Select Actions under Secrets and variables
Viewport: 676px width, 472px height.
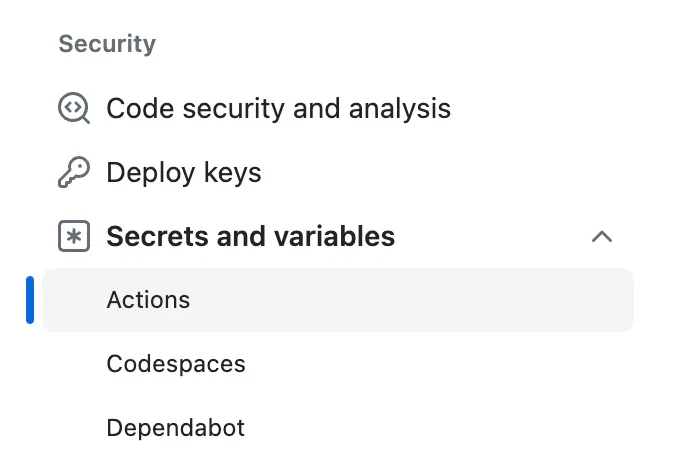point(148,300)
